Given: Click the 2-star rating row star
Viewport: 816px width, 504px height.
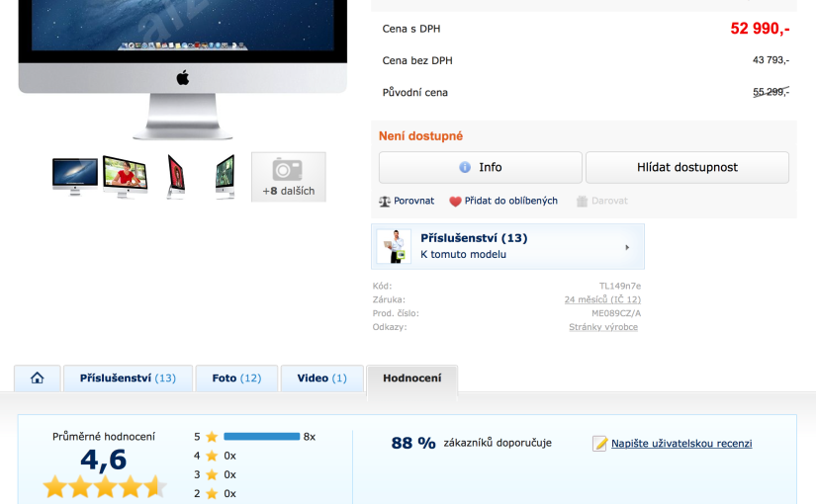Looking at the screenshot, I should coord(212,493).
